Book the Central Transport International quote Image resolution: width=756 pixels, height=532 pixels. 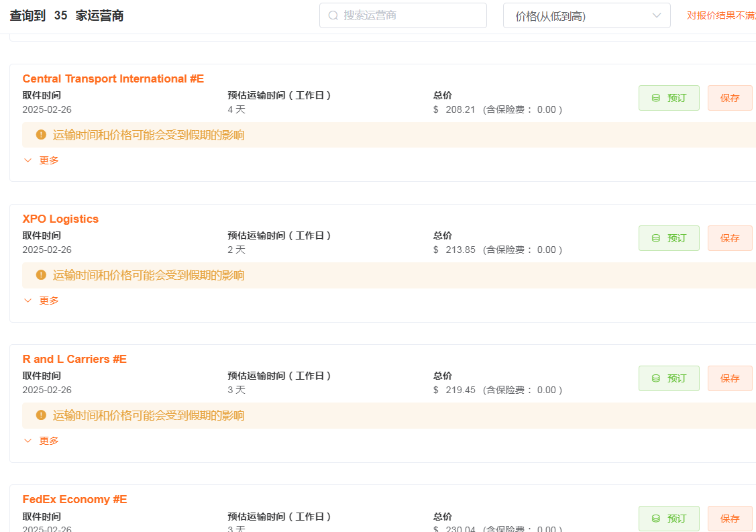(x=669, y=98)
